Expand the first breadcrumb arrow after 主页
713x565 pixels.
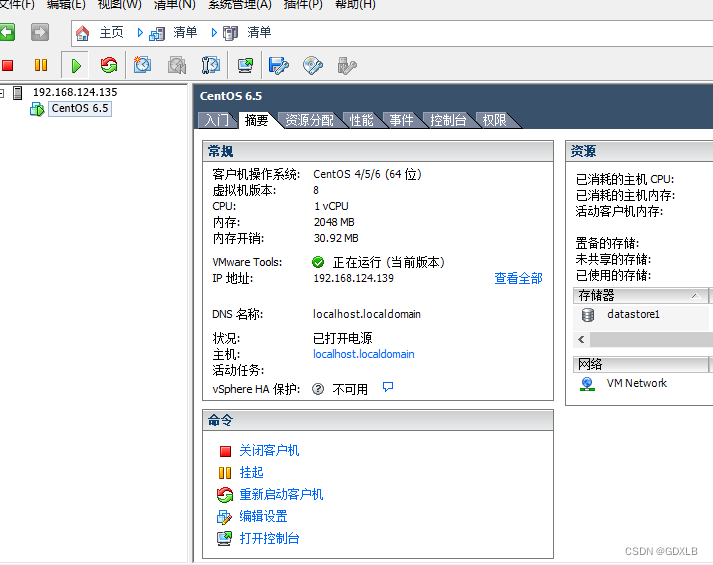[140, 33]
